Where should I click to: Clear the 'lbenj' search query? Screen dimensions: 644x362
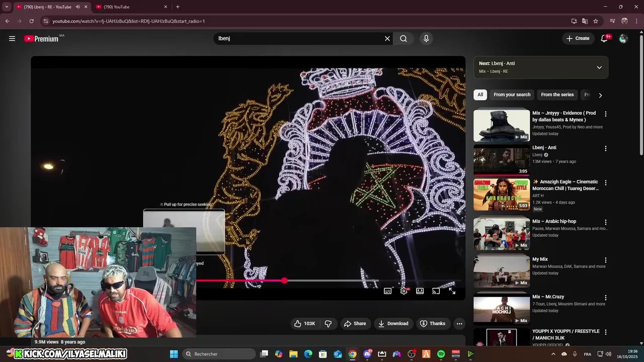387,38
